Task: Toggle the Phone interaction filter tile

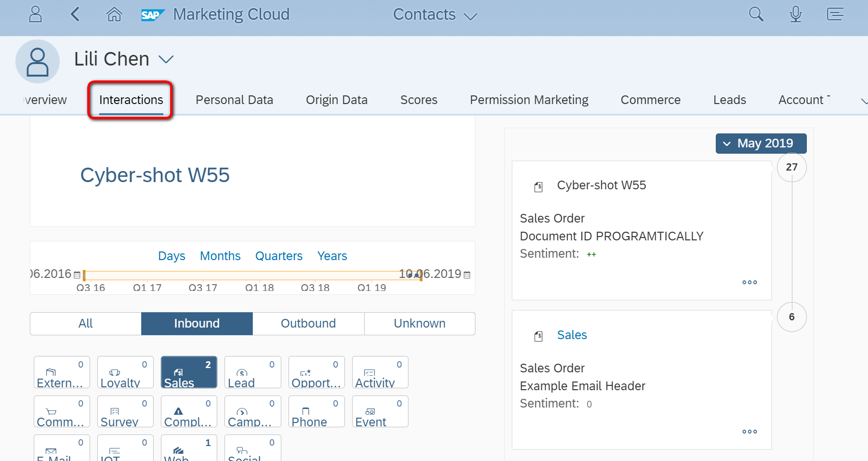Action: pyautogui.click(x=316, y=411)
